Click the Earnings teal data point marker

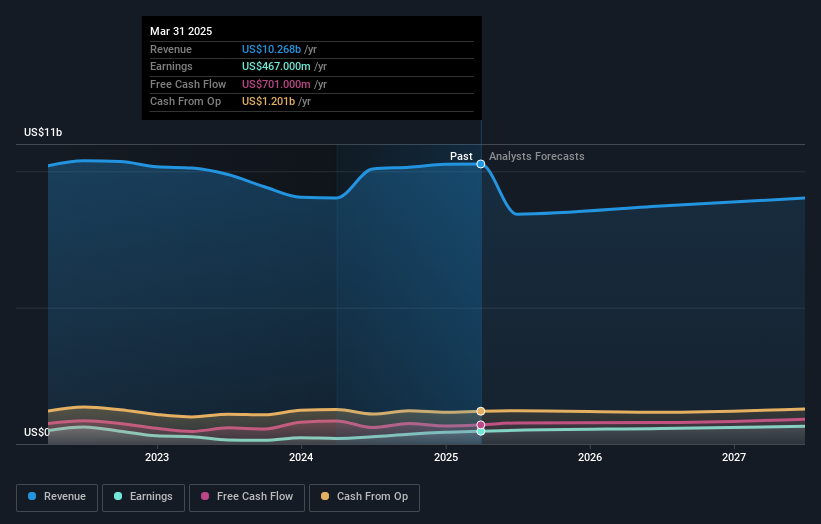click(481, 431)
